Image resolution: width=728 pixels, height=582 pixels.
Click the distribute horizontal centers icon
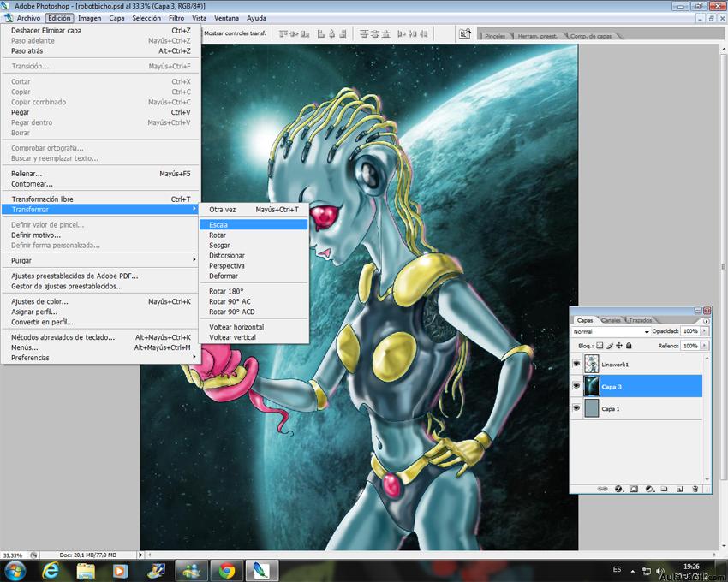coord(413,34)
